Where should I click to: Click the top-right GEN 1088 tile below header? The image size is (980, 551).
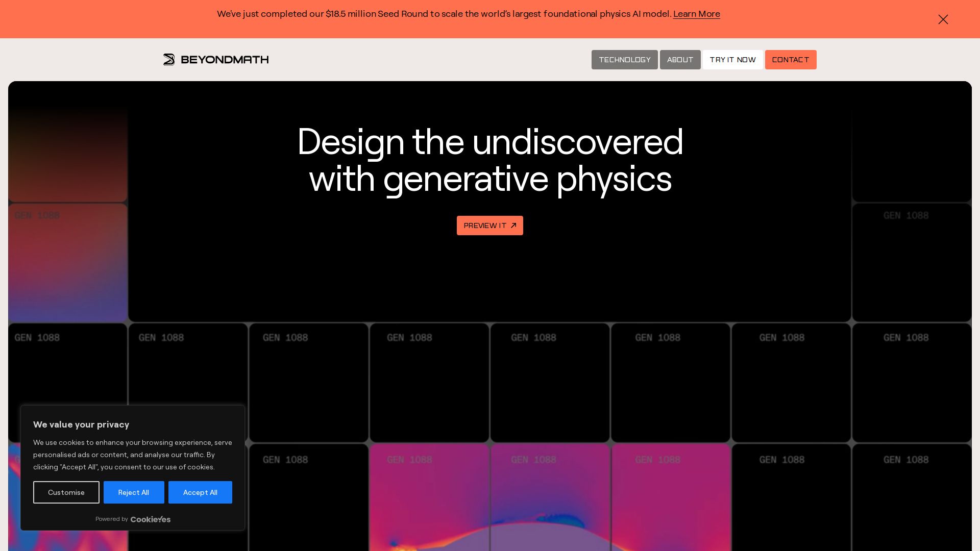click(912, 263)
